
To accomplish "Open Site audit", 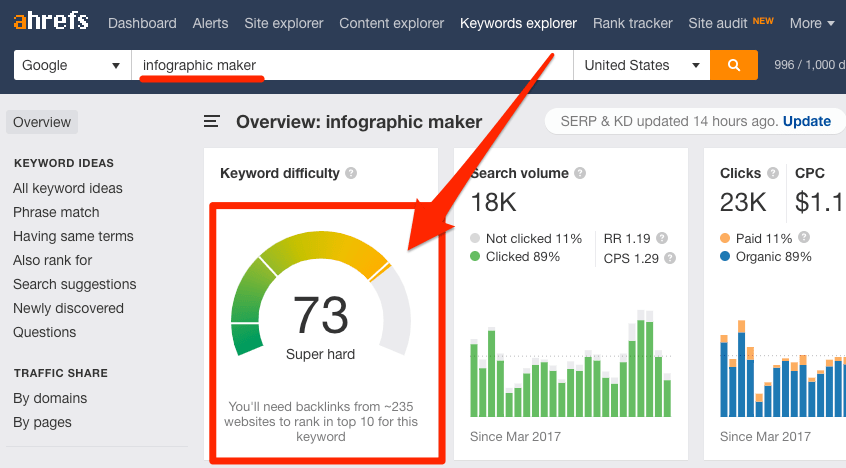I will 718,23.
